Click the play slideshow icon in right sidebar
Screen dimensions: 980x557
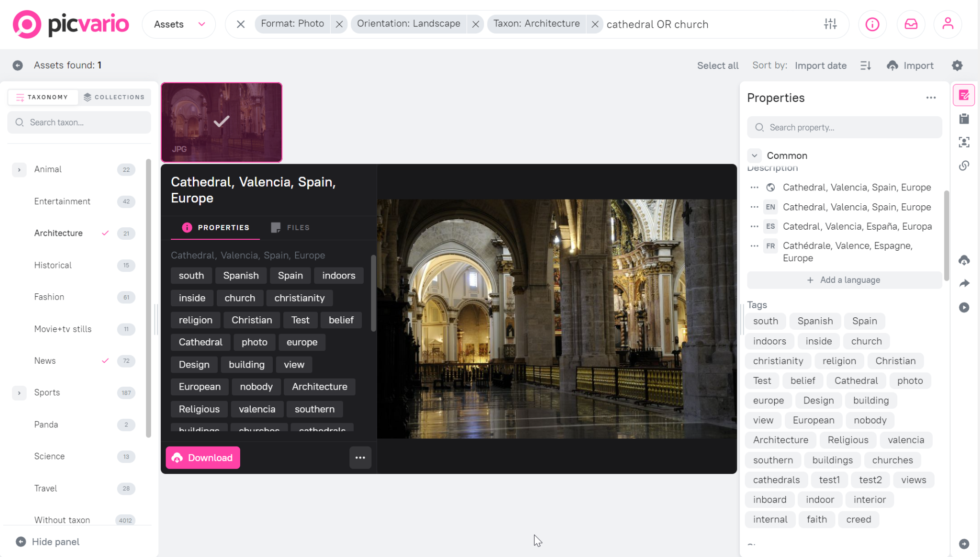coord(964,308)
